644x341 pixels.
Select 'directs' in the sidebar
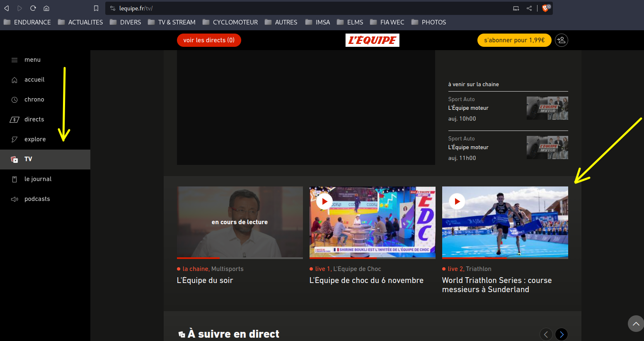coord(45,119)
